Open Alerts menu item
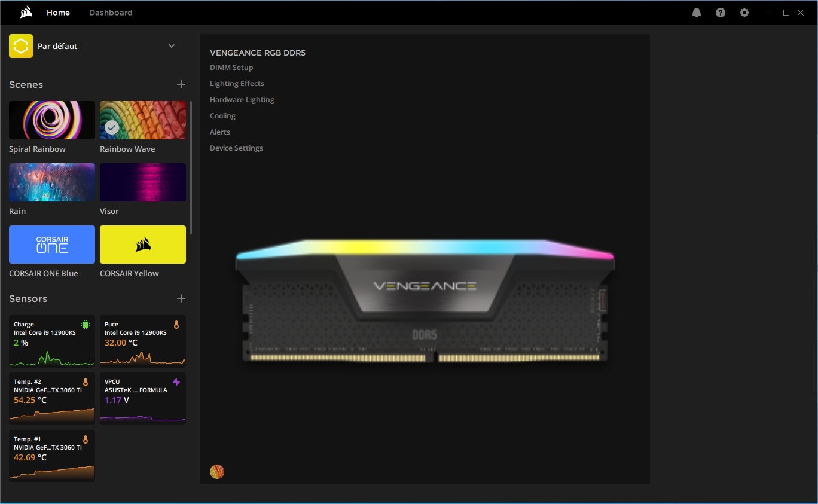818x504 pixels. [220, 132]
